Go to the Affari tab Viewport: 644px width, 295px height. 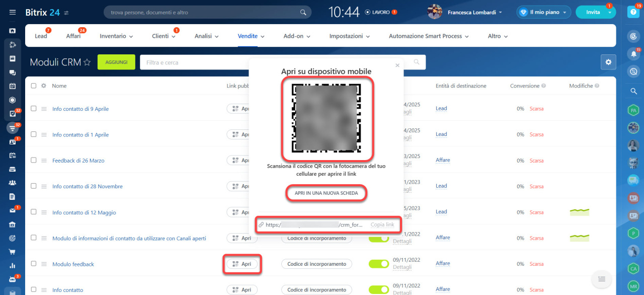[x=73, y=36]
